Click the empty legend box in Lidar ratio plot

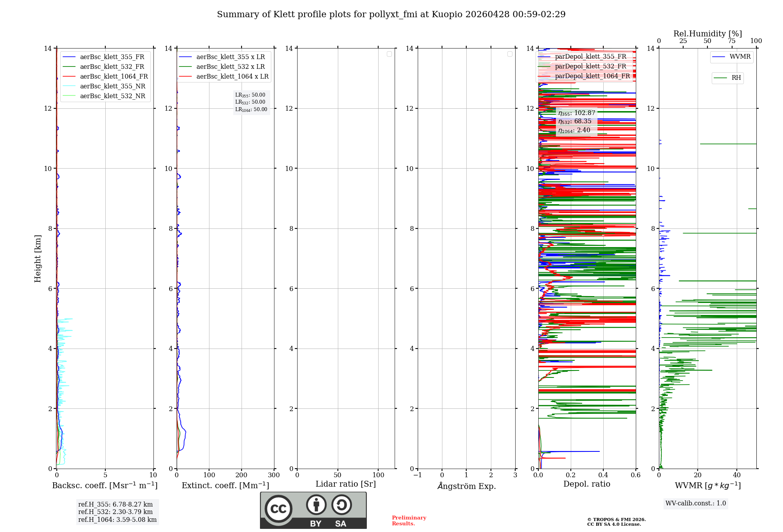click(x=389, y=54)
